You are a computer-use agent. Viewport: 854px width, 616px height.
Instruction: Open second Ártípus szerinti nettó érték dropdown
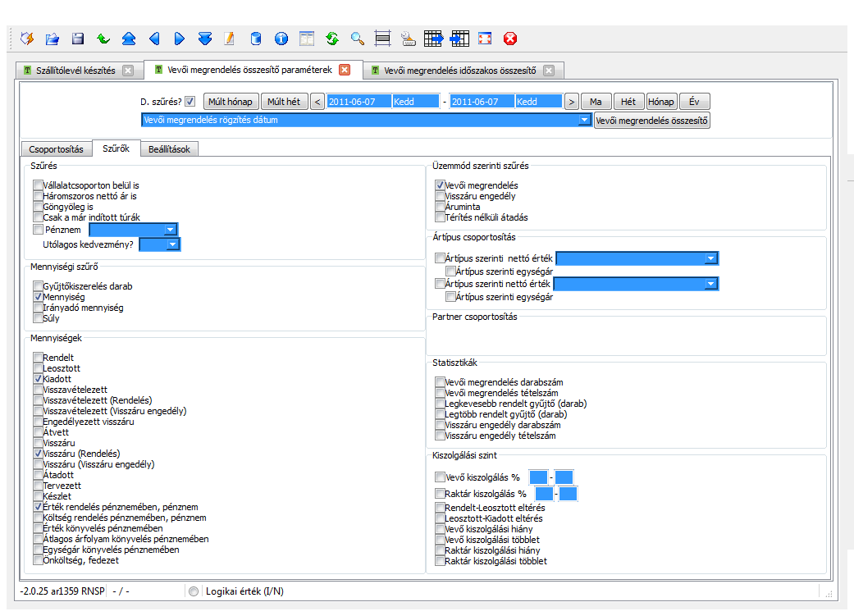coord(710,284)
